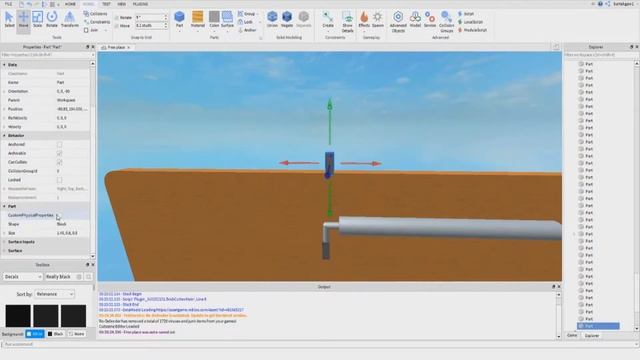
Task: Collapse the Data section in Properties
Action: click(x=4, y=65)
